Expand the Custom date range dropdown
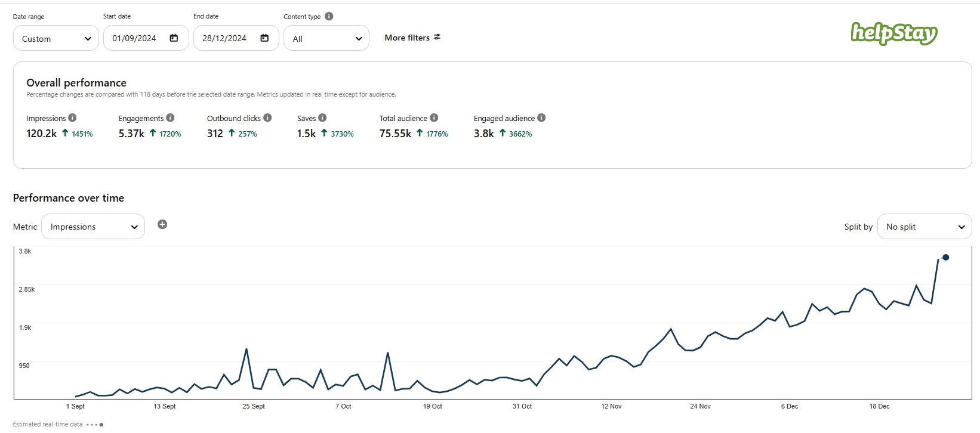 click(56, 38)
